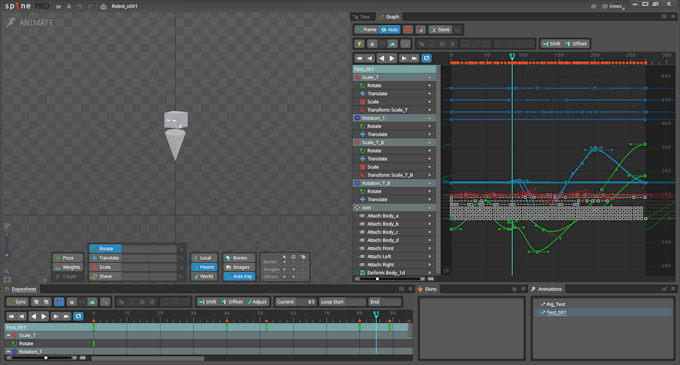The height and width of the screenshot is (365, 680).
Task: Toggle Auto Key on or off
Action: (239, 276)
